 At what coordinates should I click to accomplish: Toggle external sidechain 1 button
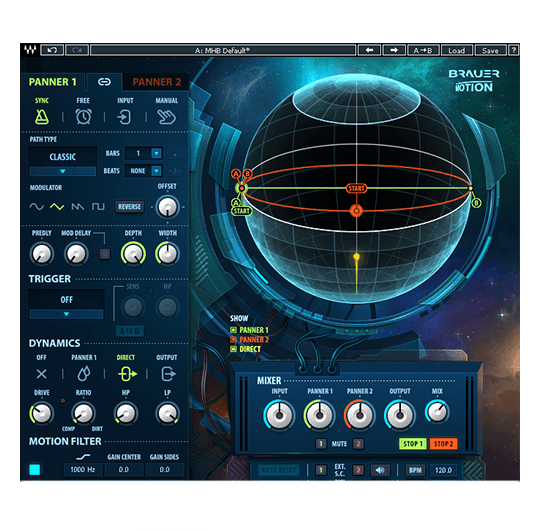[x=321, y=470]
